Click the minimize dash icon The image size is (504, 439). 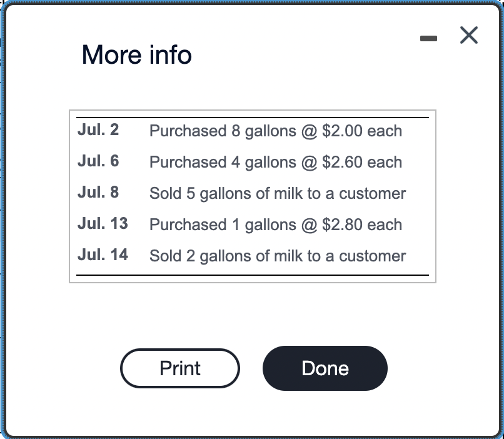[x=429, y=38]
